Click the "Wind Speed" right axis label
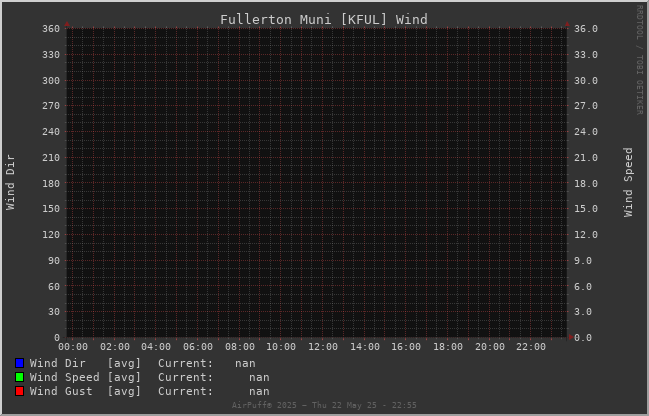The height and width of the screenshot is (416, 649). pyautogui.click(x=628, y=183)
